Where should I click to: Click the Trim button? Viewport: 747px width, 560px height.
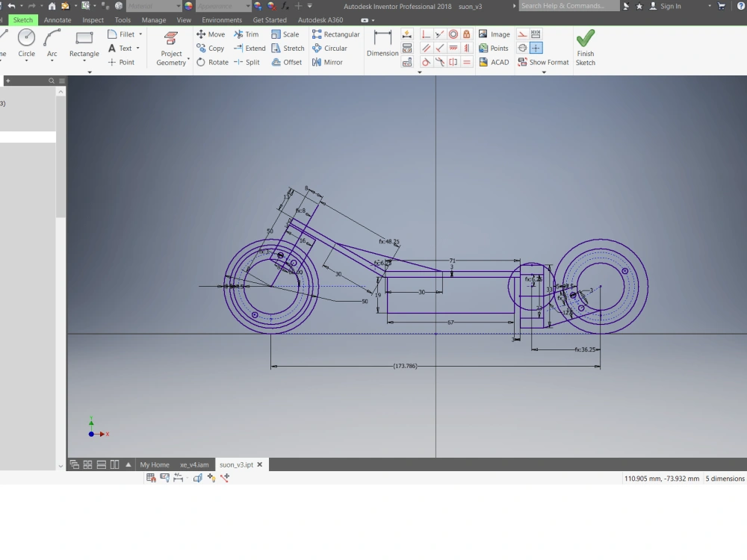click(247, 34)
